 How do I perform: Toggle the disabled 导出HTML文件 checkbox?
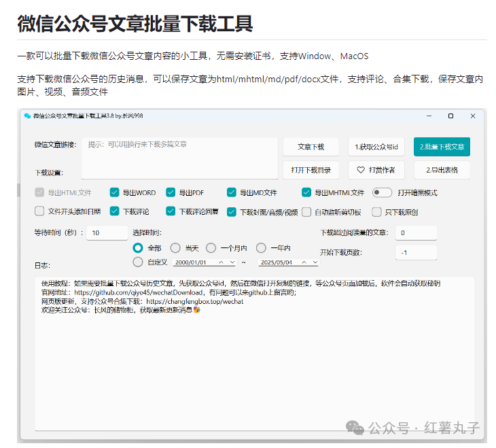tap(39, 192)
